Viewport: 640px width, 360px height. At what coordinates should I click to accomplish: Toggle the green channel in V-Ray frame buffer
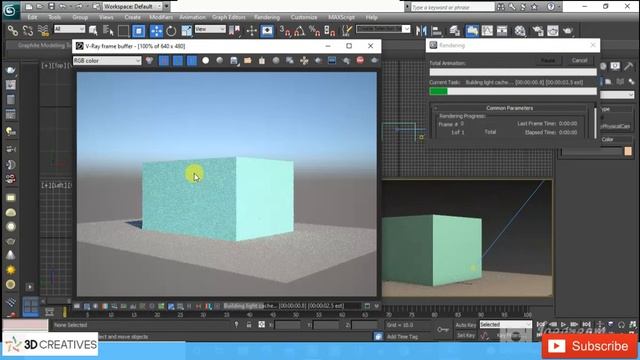[178, 60]
